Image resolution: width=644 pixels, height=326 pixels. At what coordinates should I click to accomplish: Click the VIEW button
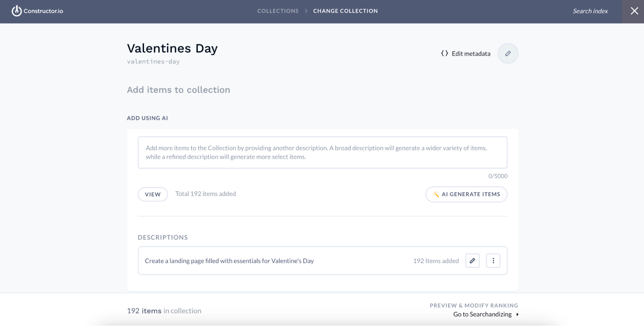[153, 194]
